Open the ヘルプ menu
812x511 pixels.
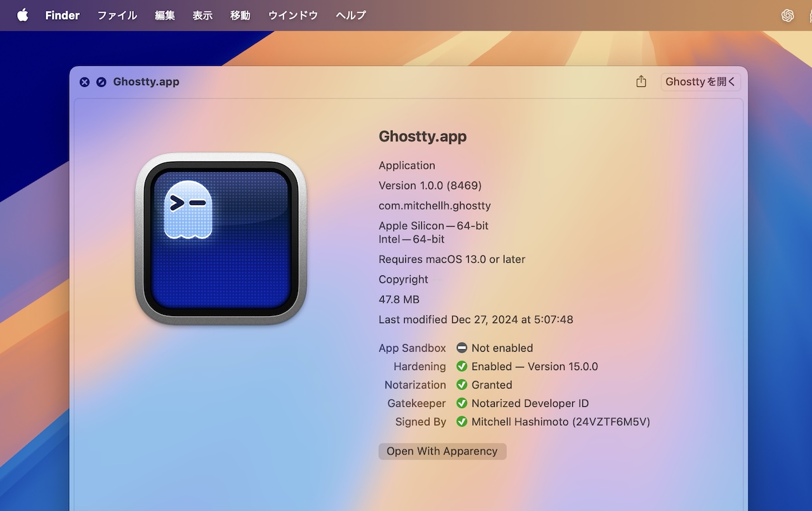pos(351,15)
